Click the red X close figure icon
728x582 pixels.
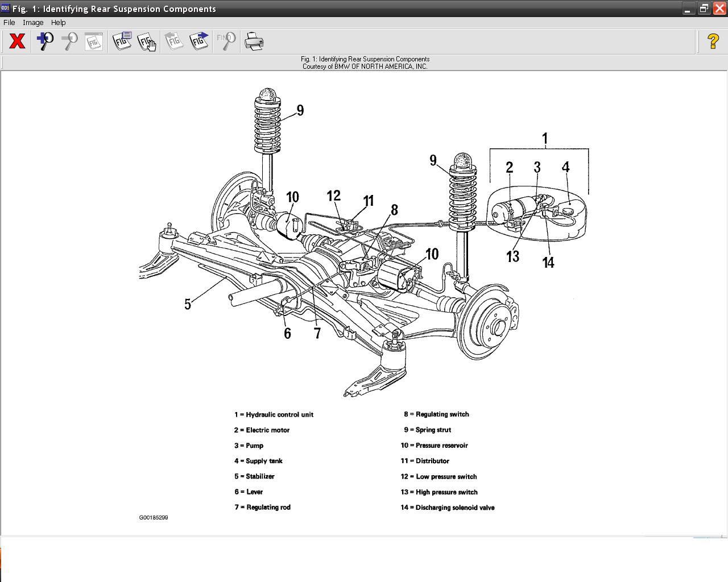tap(17, 41)
